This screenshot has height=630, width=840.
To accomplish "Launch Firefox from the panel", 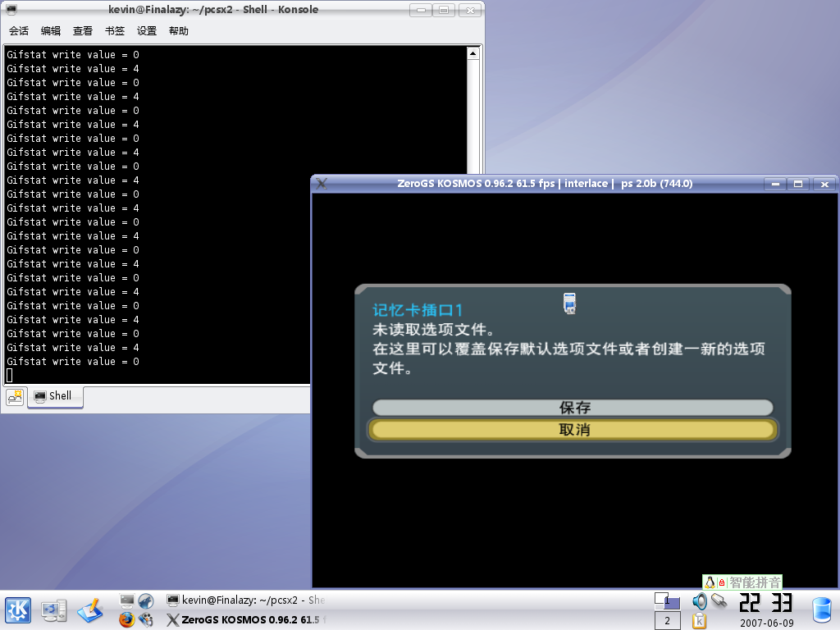I will coord(127,620).
